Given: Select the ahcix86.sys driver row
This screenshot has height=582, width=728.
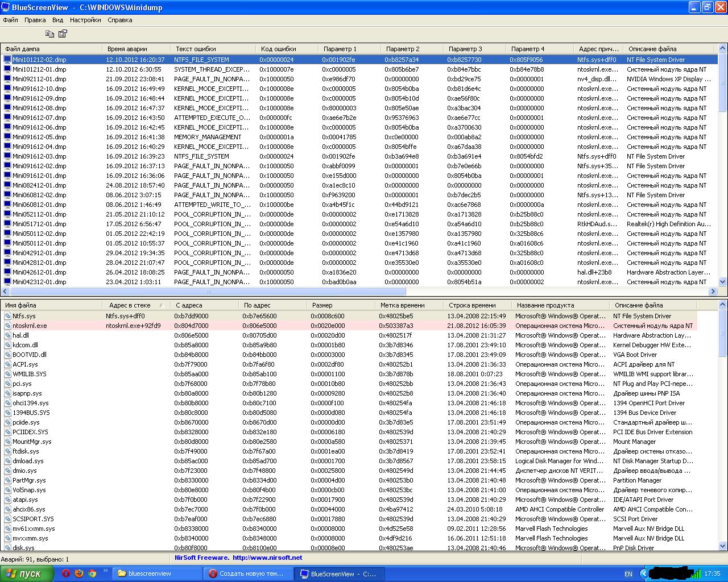Looking at the screenshot, I should [x=349, y=509].
